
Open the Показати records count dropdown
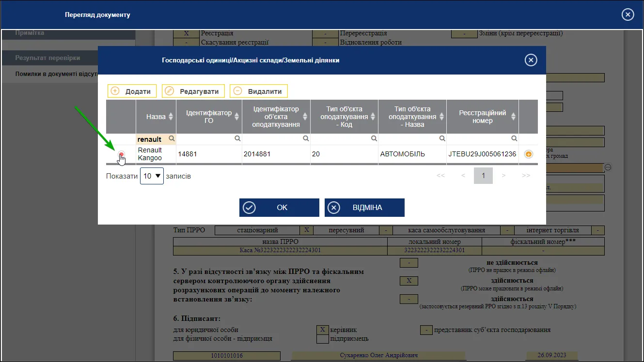pyautogui.click(x=152, y=176)
